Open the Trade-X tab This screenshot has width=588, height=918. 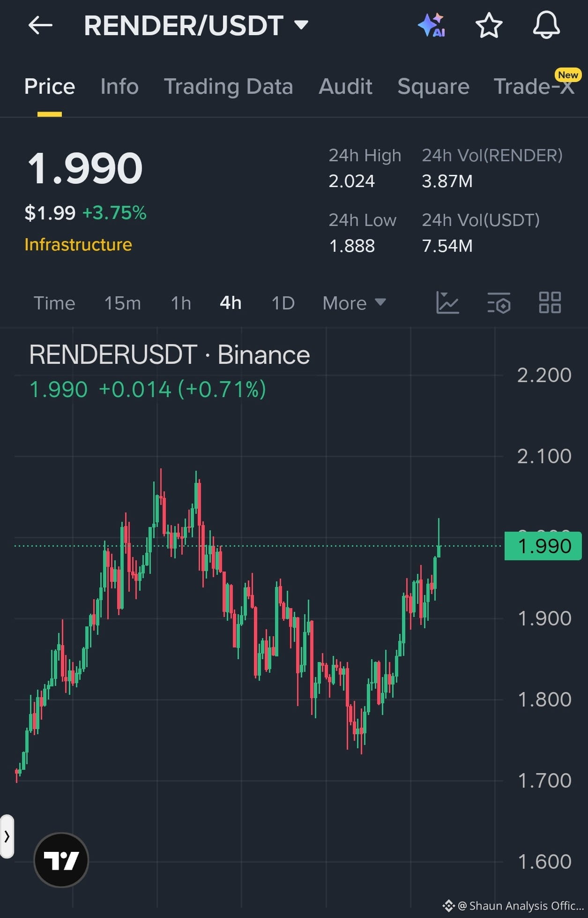(x=534, y=87)
